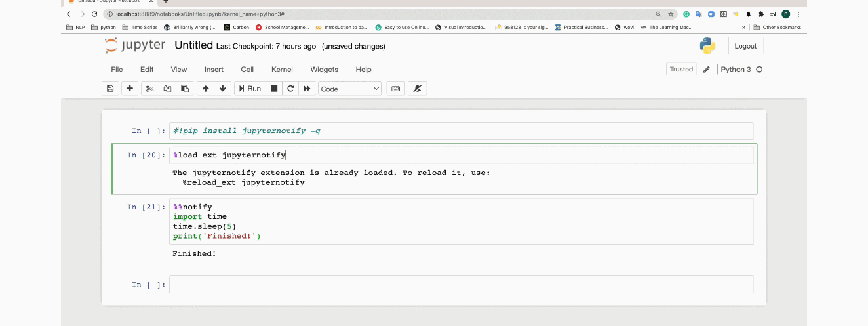Click the Python logo icon

pos(707,46)
